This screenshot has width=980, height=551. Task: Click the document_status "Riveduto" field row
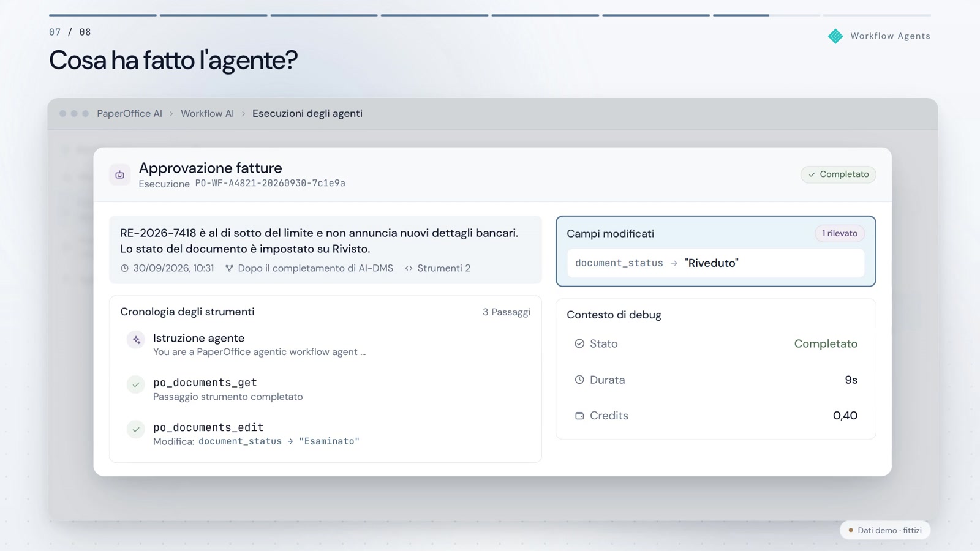pos(715,263)
